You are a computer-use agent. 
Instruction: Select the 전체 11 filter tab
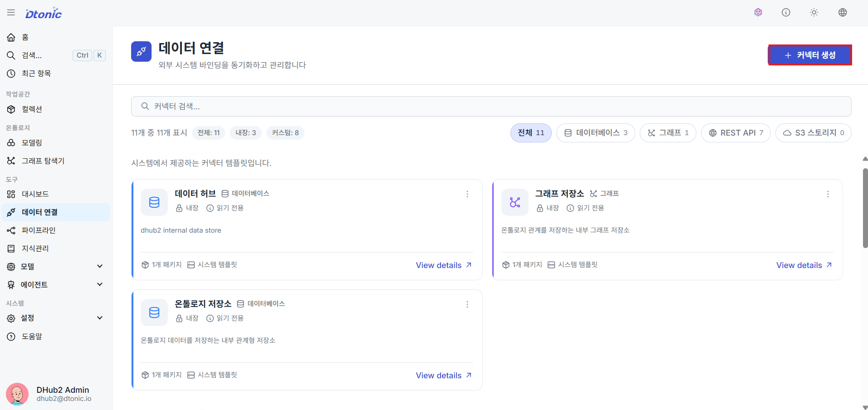pos(531,133)
